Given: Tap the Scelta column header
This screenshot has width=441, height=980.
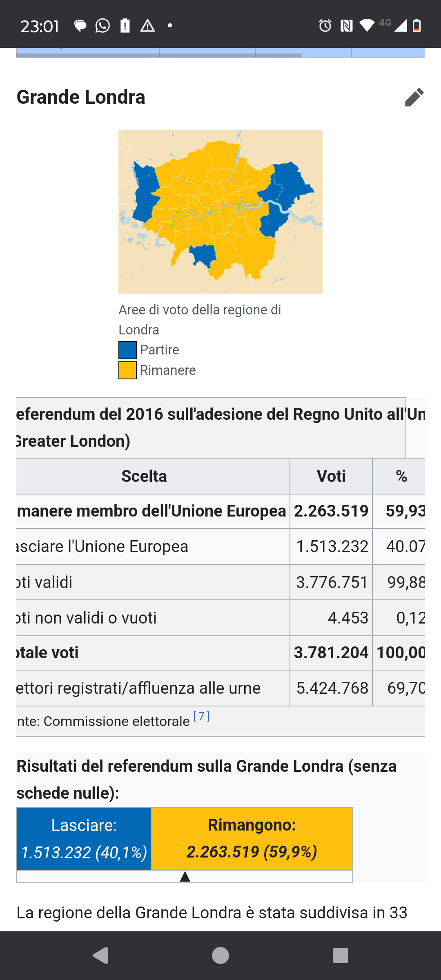Looking at the screenshot, I should [144, 476].
